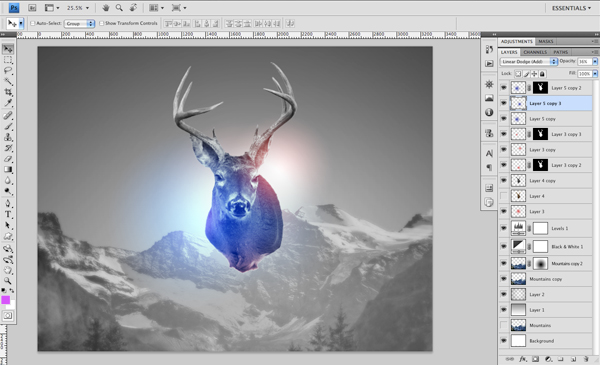Open the Opacity slider arrow
This screenshot has height=365, width=600.
[x=595, y=62]
